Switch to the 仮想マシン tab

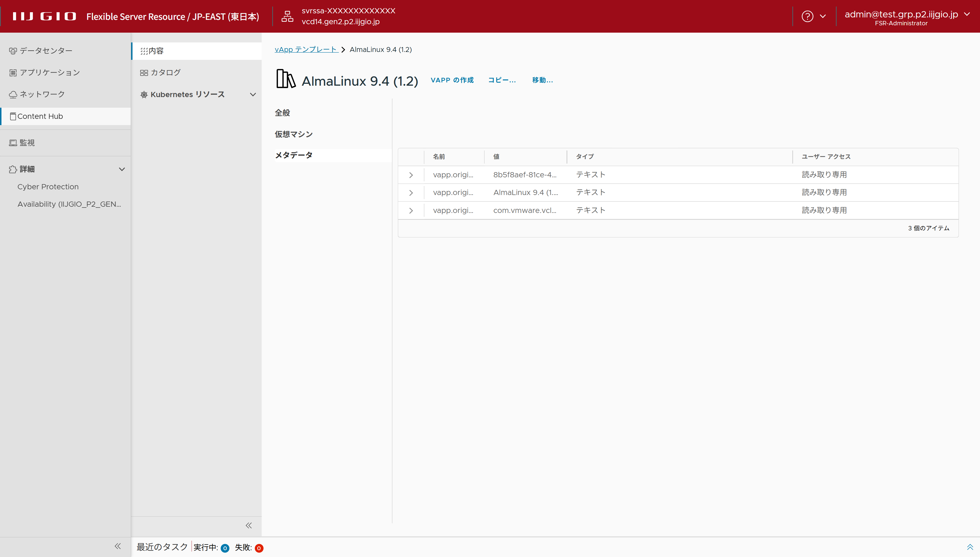pyautogui.click(x=294, y=134)
